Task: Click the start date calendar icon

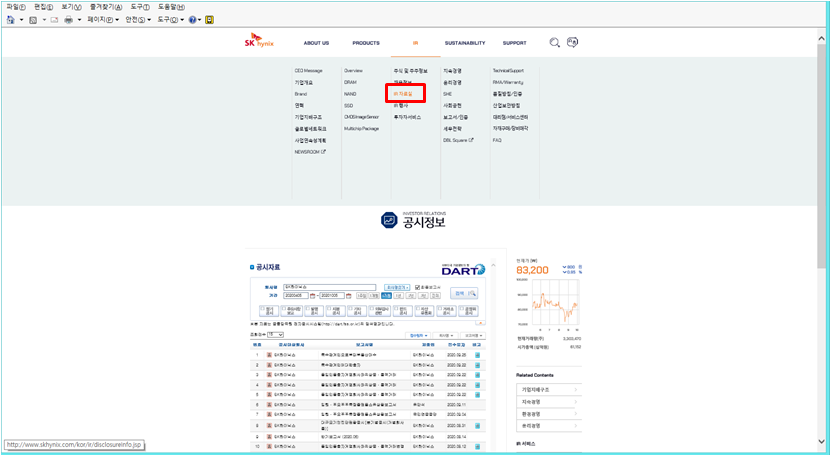Action: coord(313,295)
